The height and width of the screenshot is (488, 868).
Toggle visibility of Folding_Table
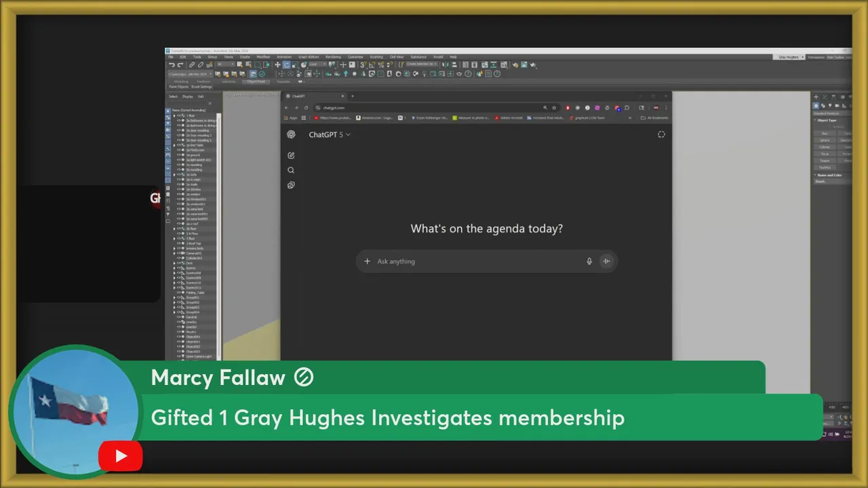click(178, 293)
